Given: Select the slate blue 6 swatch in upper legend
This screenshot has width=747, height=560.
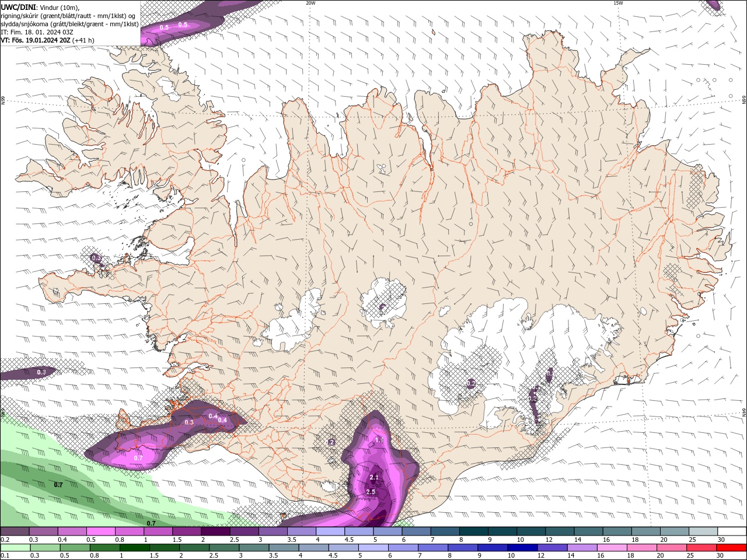Looking at the screenshot, I should [417, 531].
